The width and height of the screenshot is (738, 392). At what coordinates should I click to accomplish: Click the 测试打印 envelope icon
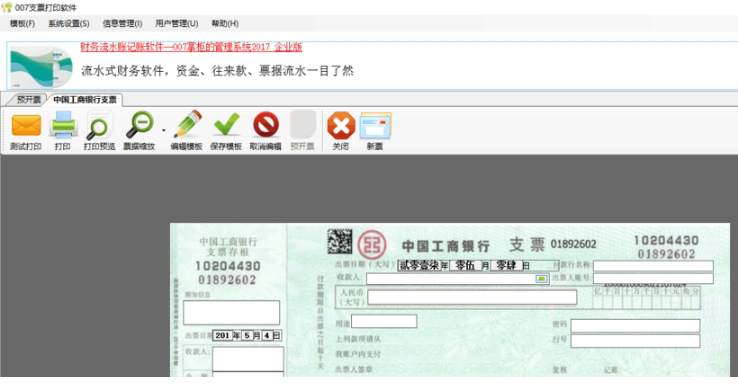pos(26,125)
